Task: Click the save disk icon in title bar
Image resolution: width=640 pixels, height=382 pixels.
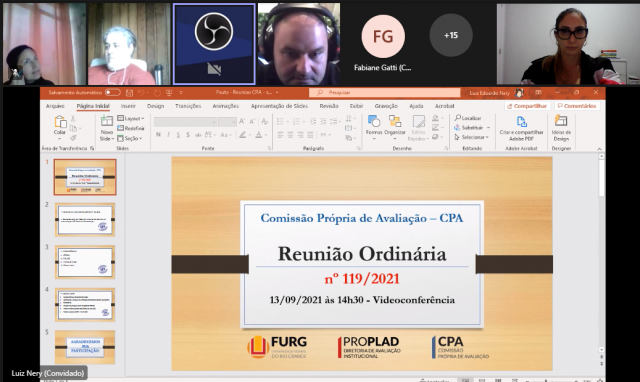Action: pos(129,93)
